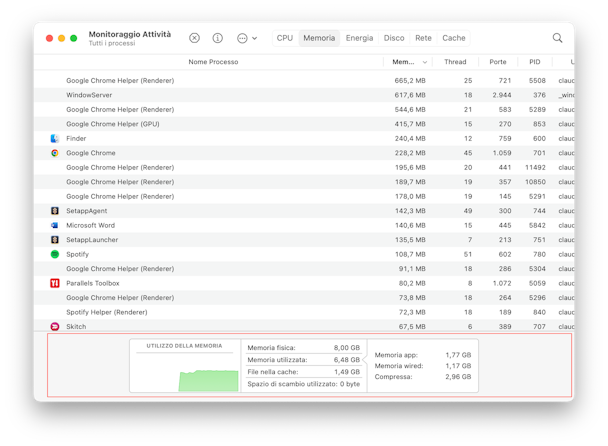Viewport: 608px width, 446px height.
Task: Select the SetappLauncher process name
Action: (92, 240)
